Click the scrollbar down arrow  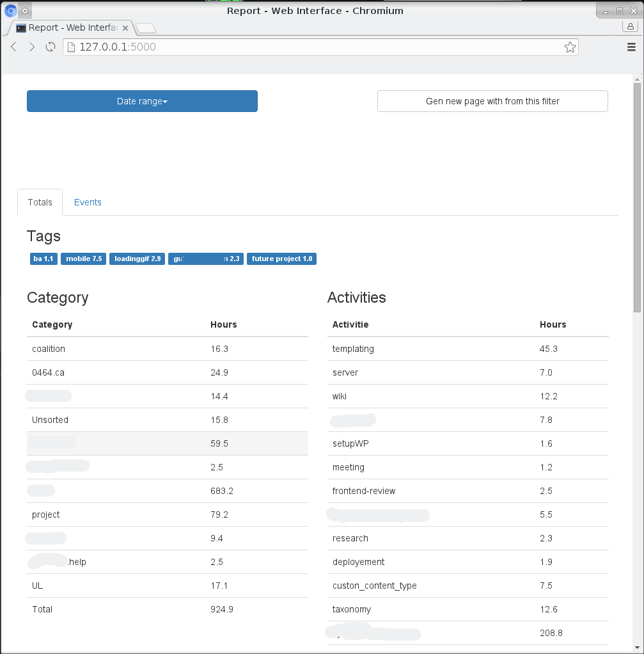tap(636, 648)
